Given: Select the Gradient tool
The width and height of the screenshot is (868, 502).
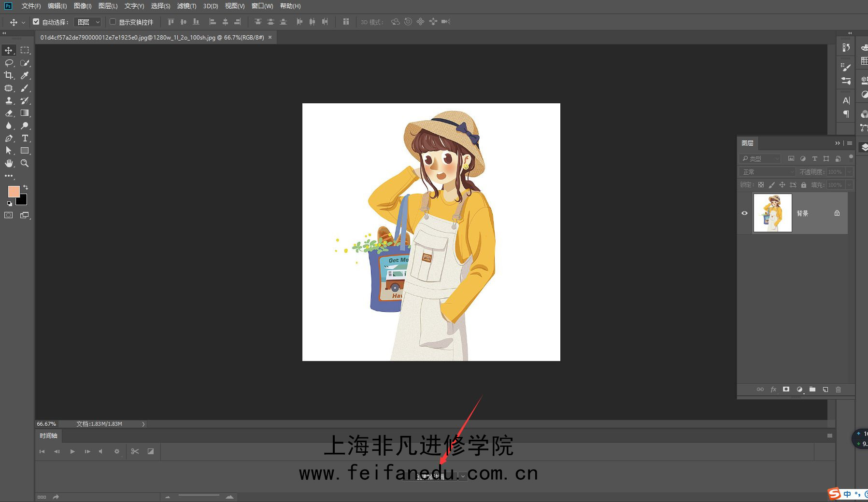Looking at the screenshot, I should point(25,113).
